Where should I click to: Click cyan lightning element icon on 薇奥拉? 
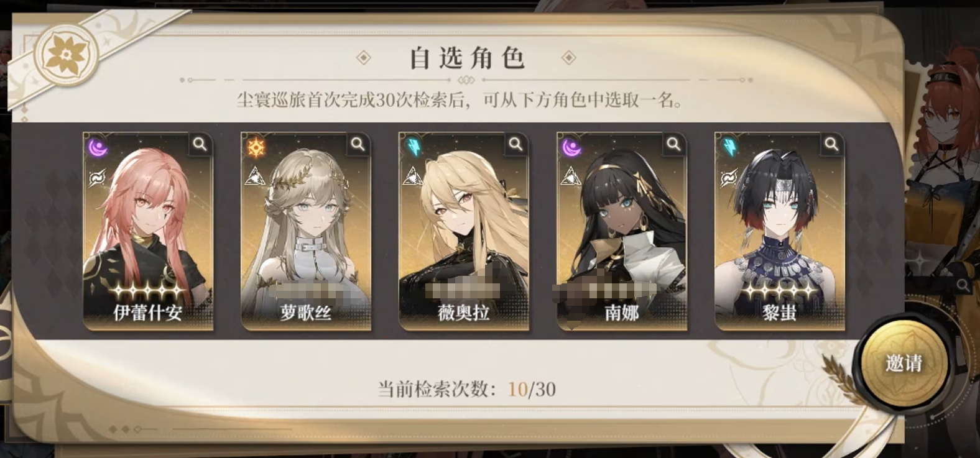pyautogui.click(x=414, y=147)
